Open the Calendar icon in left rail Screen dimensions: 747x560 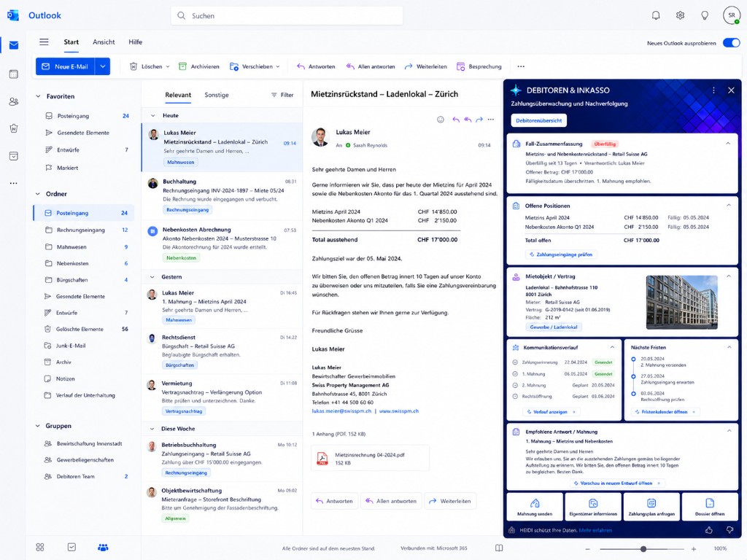[x=14, y=74]
